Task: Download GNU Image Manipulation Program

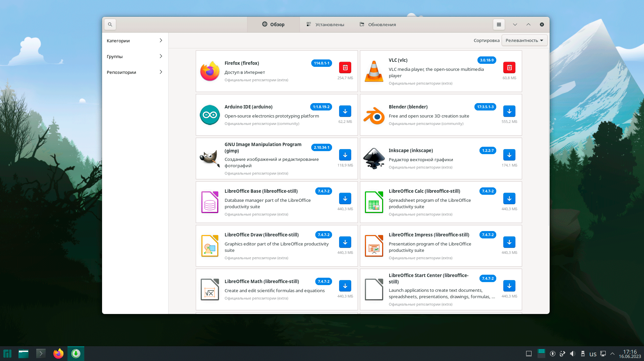Action: [345, 155]
